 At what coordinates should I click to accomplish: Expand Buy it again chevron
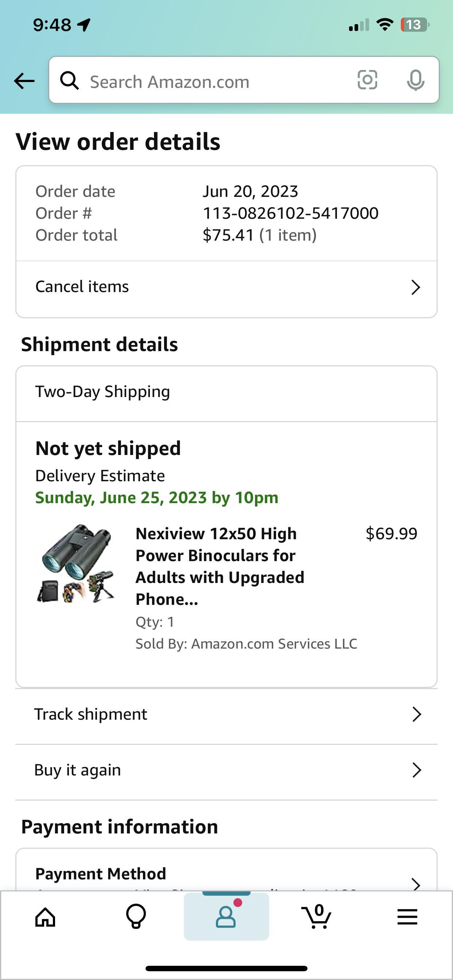tap(417, 770)
